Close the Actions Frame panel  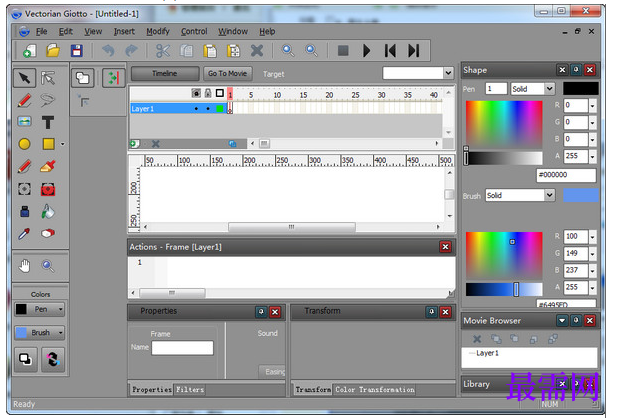pos(445,247)
